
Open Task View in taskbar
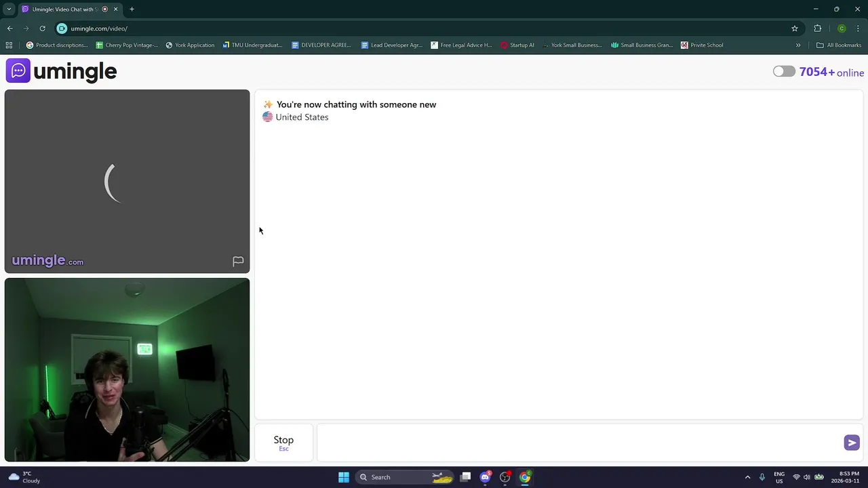click(465, 477)
